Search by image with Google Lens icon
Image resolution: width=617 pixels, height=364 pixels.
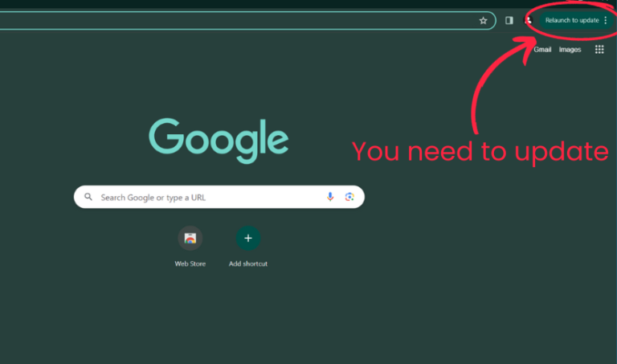point(349,197)
